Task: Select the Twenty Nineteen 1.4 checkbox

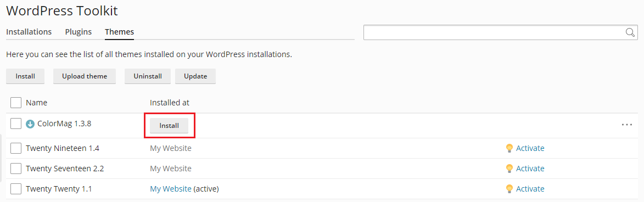Action: click(15, 148)
